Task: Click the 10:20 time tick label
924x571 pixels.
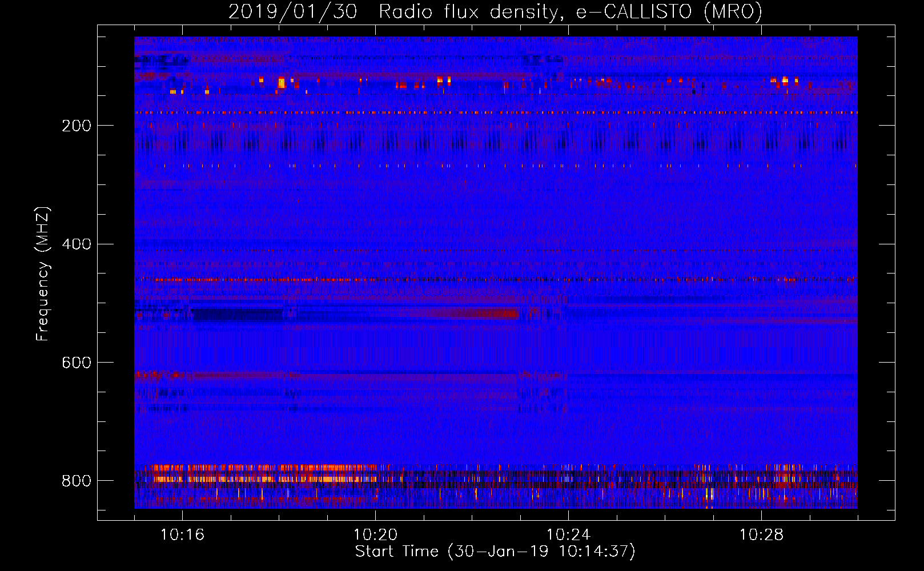Action: click(x=375, y=534)
